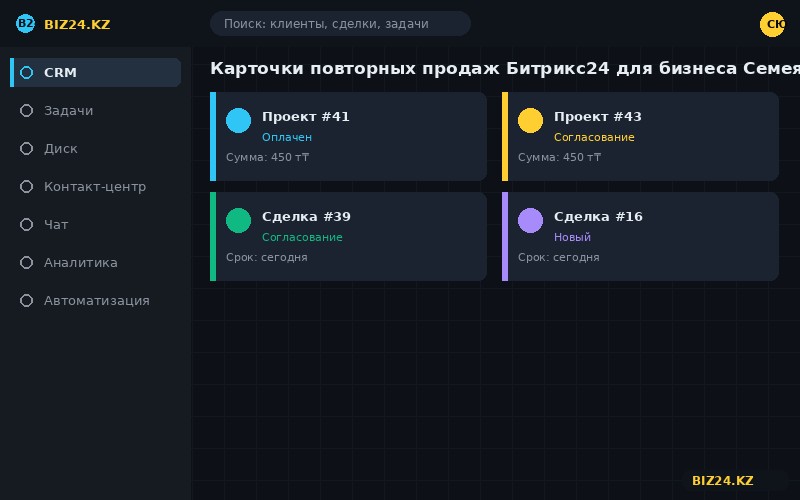Click the Оплачен status label

287,137
